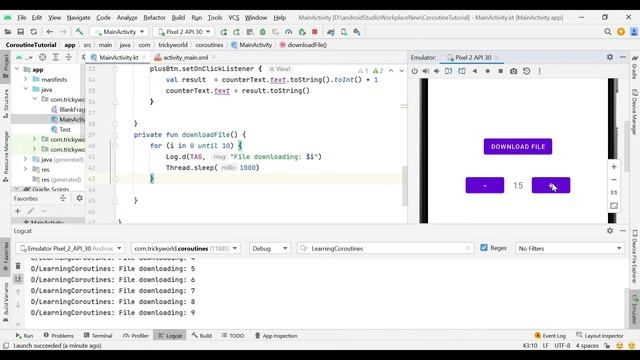Viewport: 640px width, 360px height.
Task: Rotate emulator left icon
Action: click(x=448, y=71)
